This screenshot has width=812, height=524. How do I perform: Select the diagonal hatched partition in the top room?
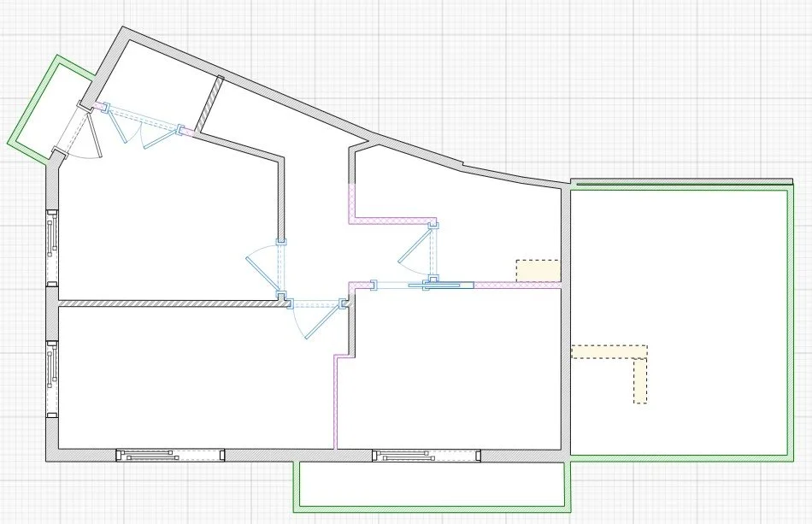pyautogui.click(x=209, y=104)
